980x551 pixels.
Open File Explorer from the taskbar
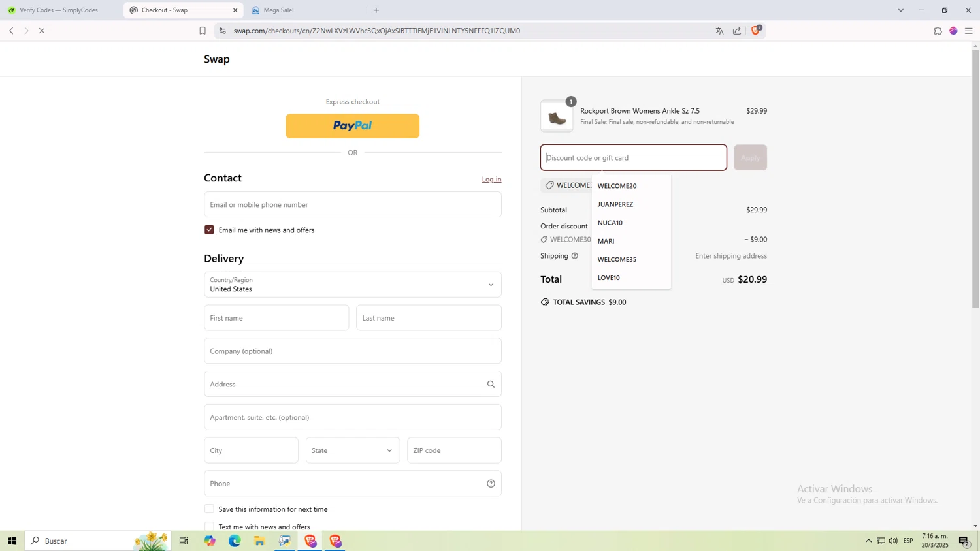coord(259,541)
